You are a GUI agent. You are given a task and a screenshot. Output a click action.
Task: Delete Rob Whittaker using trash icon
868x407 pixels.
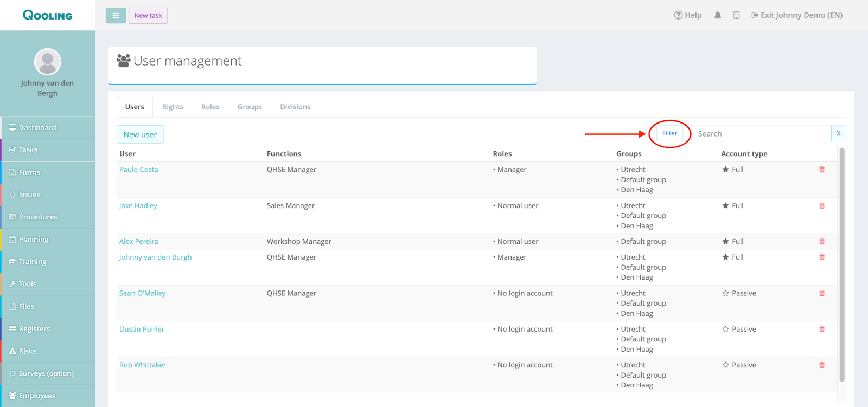[822, 365]
